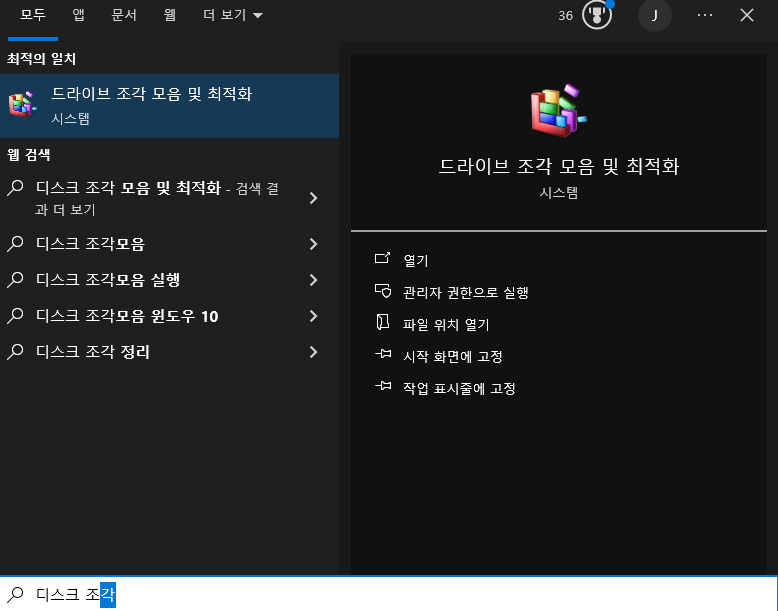Open the J account avatar

654,16
